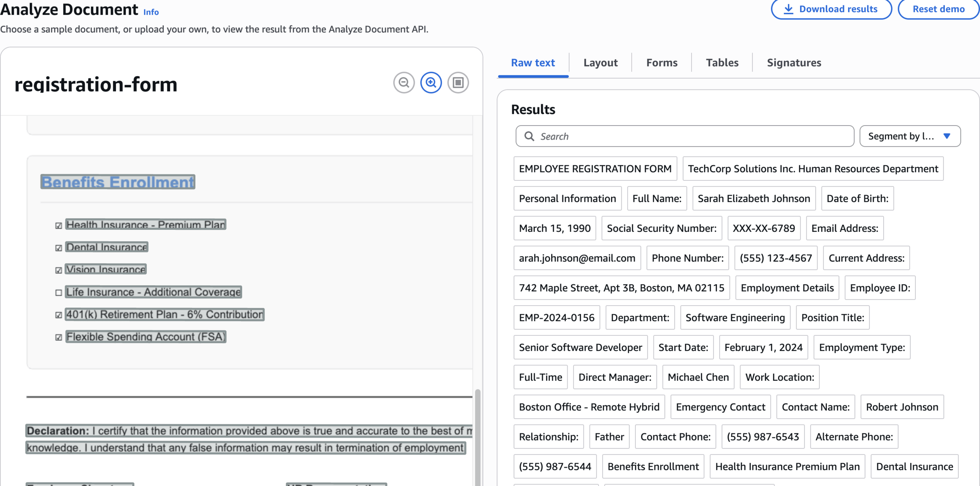Click the search magnifying glass icon

tap(529, 136)
